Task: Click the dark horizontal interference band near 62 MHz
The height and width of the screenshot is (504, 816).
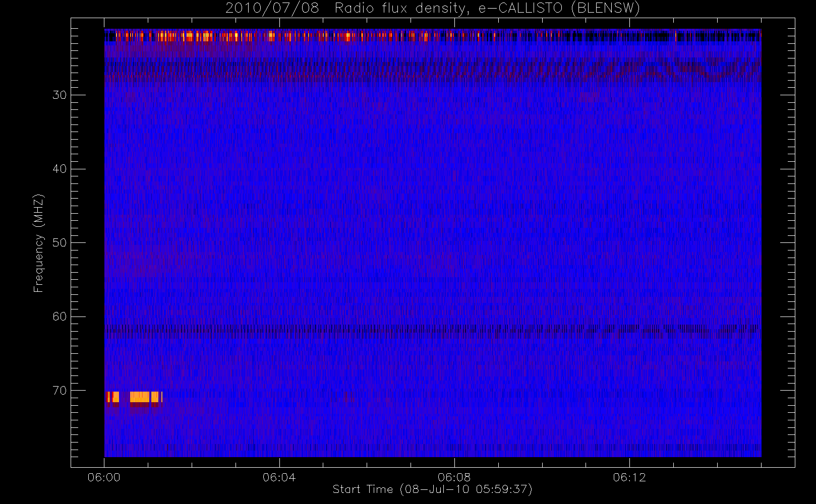Action: (432, 329)
